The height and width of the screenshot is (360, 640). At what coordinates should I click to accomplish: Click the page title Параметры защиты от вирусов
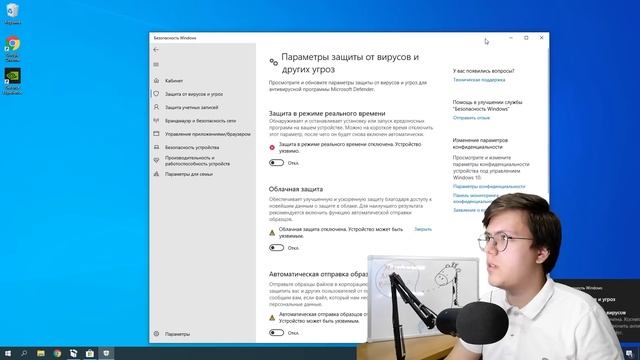coord(350,63)
